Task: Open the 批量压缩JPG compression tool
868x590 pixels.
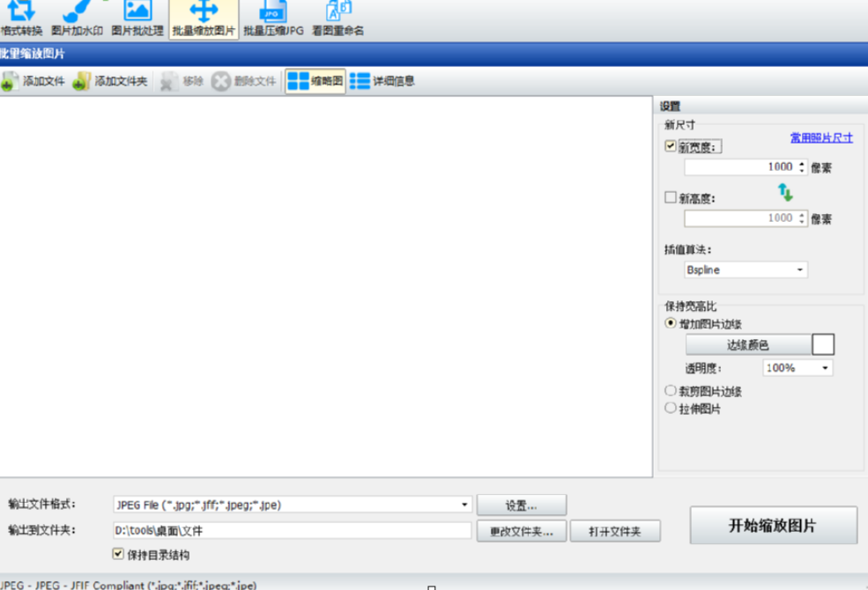Action: tap(273, 18)
